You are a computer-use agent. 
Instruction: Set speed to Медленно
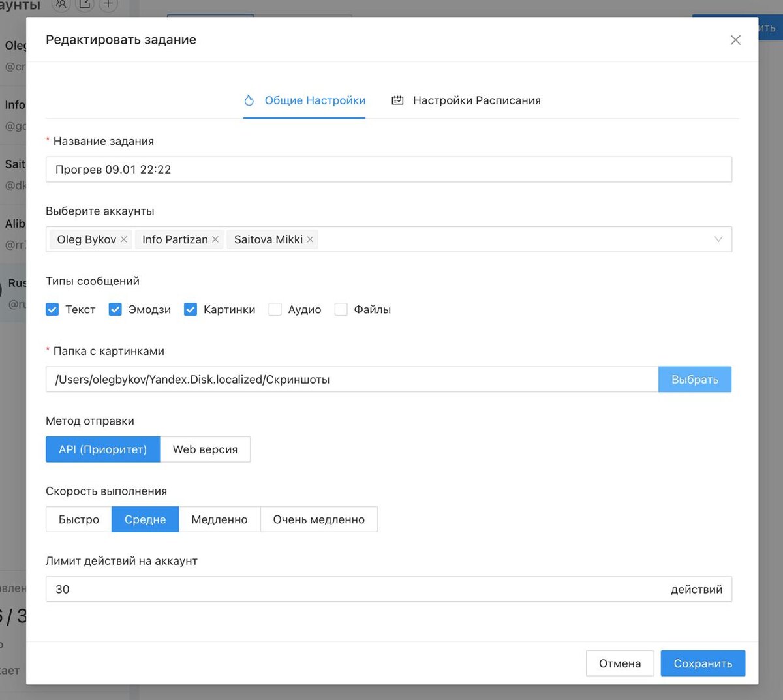[x=219, y=519]
